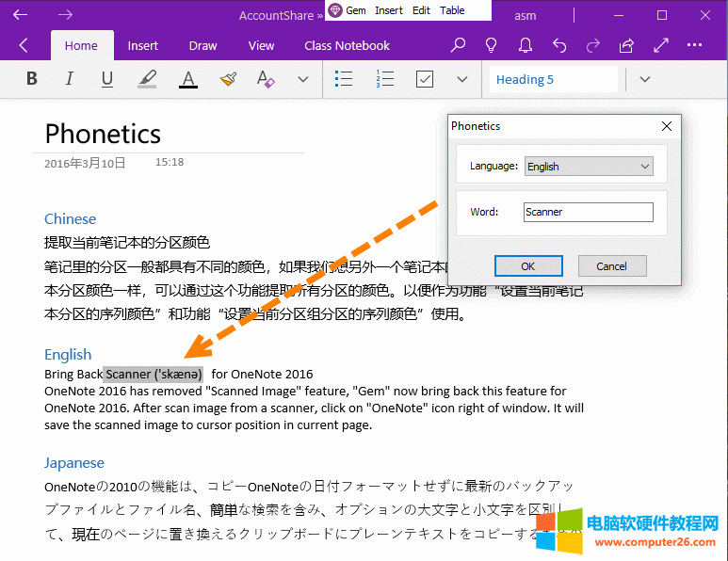Toggle Underline formatting
The image size is (728, 561).
(x=107, y=79)
